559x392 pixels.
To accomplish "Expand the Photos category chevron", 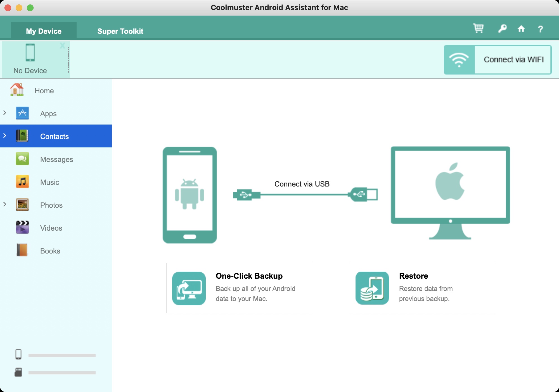I will click(x=5, y=204).
